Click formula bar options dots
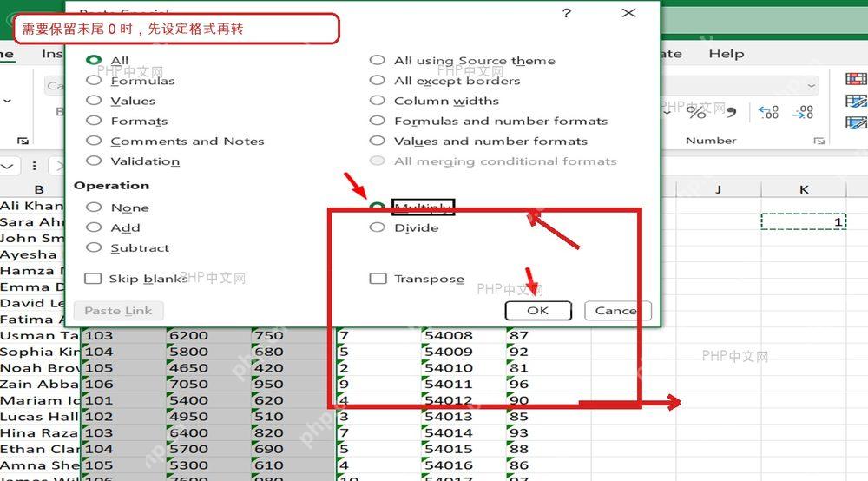868x481 pixels. point(35,166)
